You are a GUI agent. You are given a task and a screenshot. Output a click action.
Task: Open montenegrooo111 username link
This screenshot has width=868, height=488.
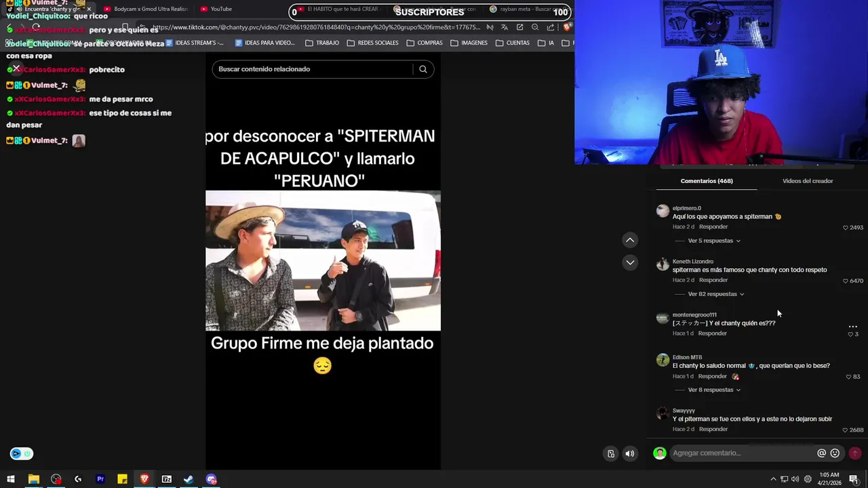pyautogui.click(x=694, y=314)
